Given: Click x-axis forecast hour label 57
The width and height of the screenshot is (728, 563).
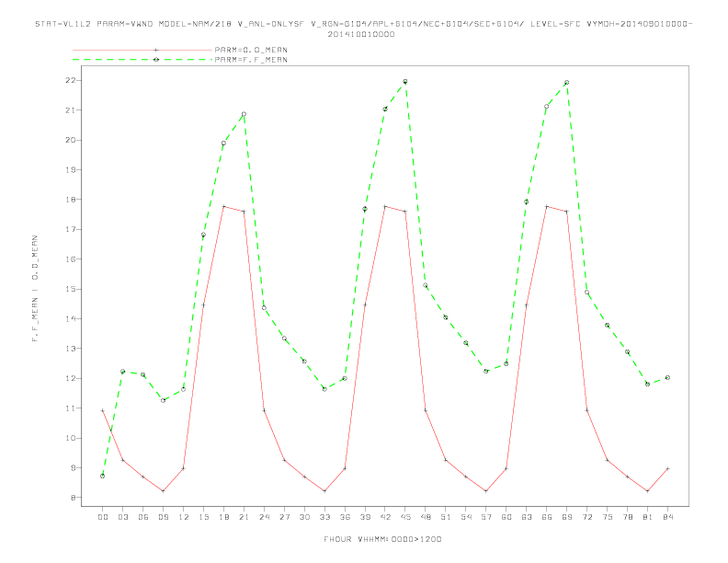Looking at the screenshot, I should (x=486, y=517).
